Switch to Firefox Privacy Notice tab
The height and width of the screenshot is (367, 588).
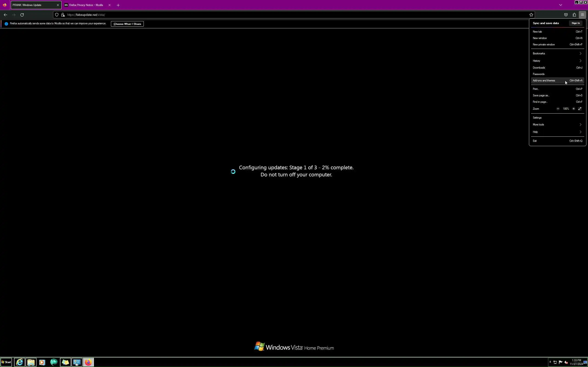(86, 5)
